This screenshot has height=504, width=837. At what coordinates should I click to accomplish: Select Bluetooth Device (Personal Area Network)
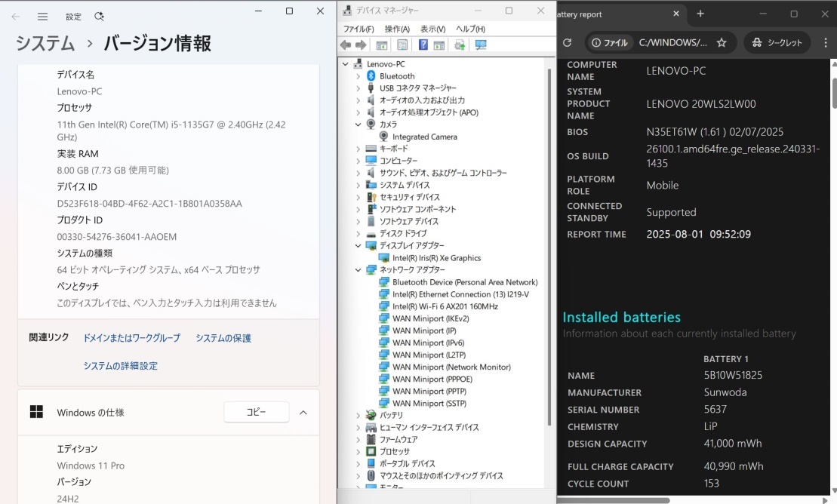tap(465, 282)
